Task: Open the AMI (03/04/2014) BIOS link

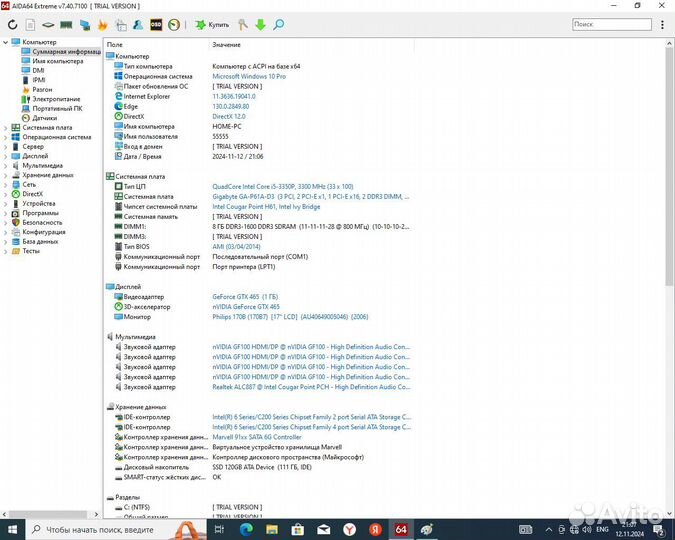Action: [x=236, y=247]
